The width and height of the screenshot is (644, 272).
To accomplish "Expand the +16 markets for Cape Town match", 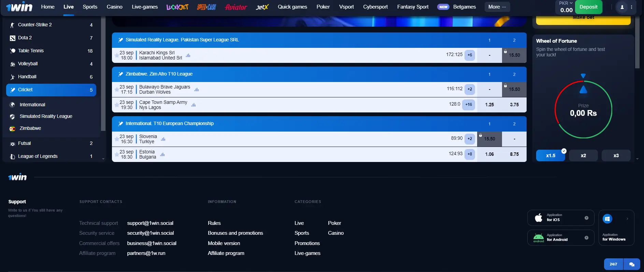I will (x=469, y=105).
